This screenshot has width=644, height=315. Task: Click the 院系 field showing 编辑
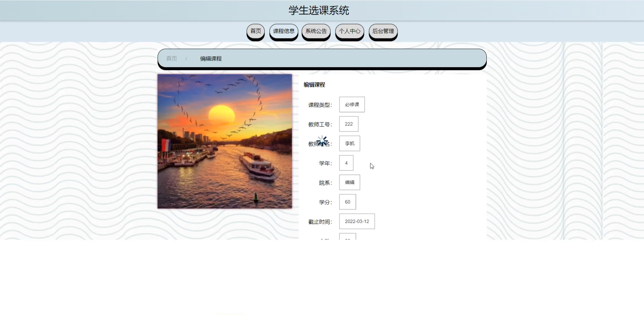pos(349,183)
